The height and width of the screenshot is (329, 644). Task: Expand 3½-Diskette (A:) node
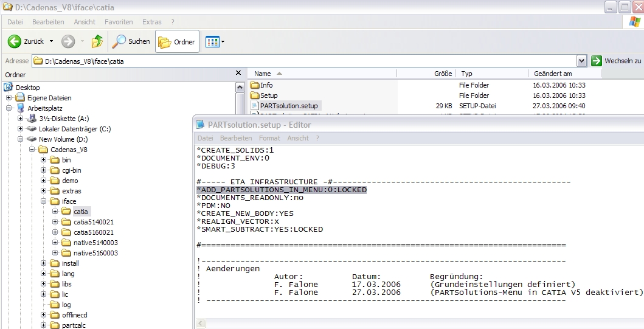click(20, 119)
